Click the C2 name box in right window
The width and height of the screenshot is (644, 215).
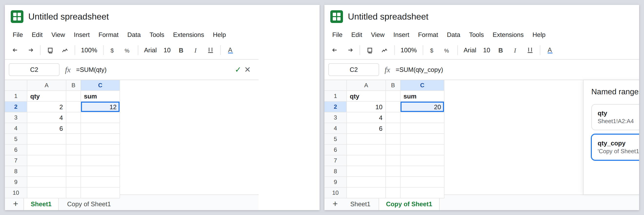(353, 70)
